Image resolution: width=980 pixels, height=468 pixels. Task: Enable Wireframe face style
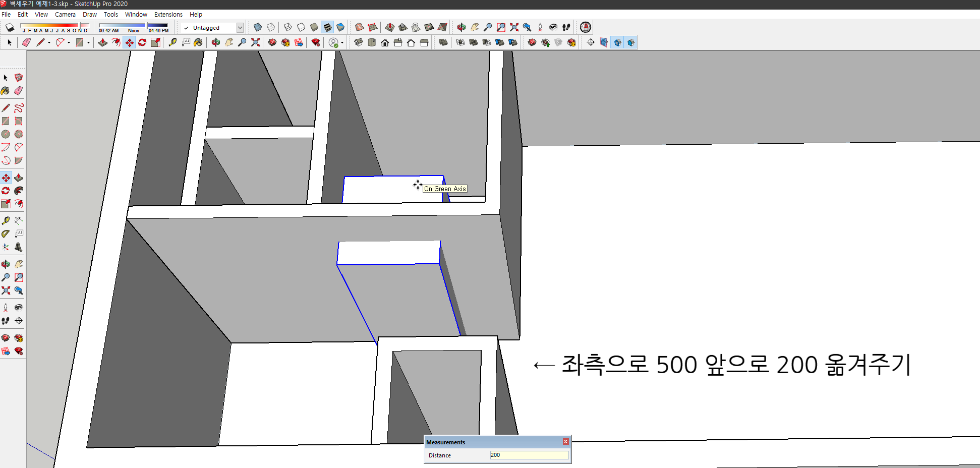pos(287,27)
